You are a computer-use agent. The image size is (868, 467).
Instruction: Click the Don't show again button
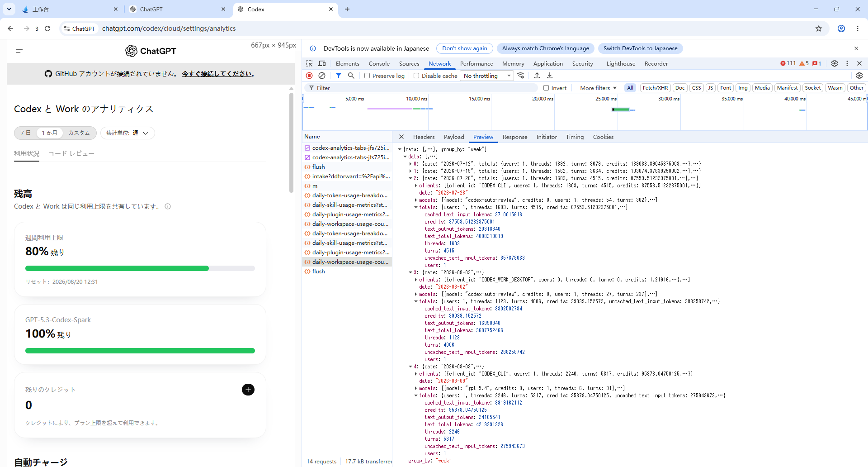(465, 48)
